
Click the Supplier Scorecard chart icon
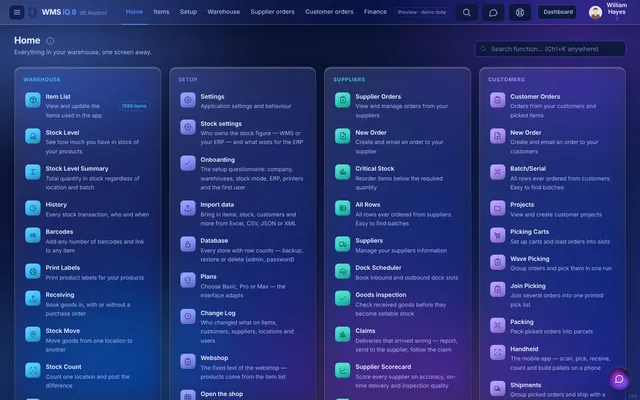342,370
